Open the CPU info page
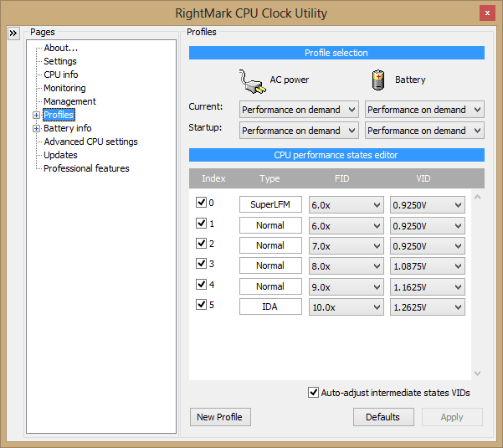The width and height of the screenshot is (503, 448). (x=60, y=75)
